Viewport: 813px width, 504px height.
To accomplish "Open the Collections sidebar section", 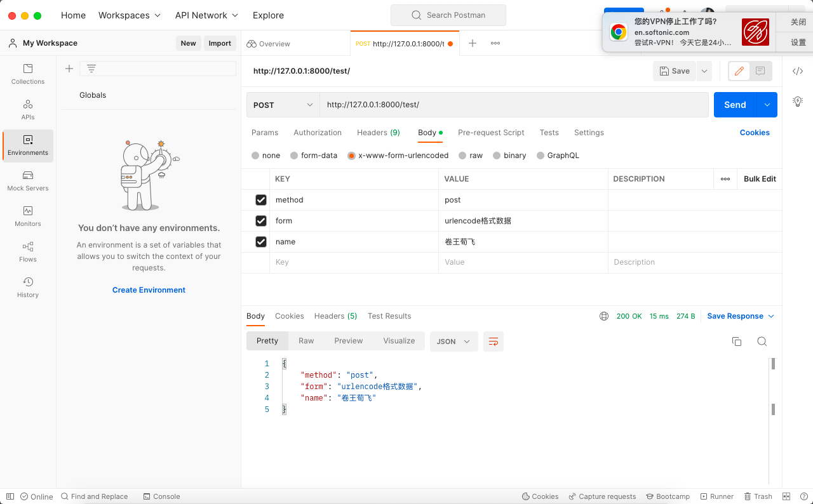I will point(28,74).
